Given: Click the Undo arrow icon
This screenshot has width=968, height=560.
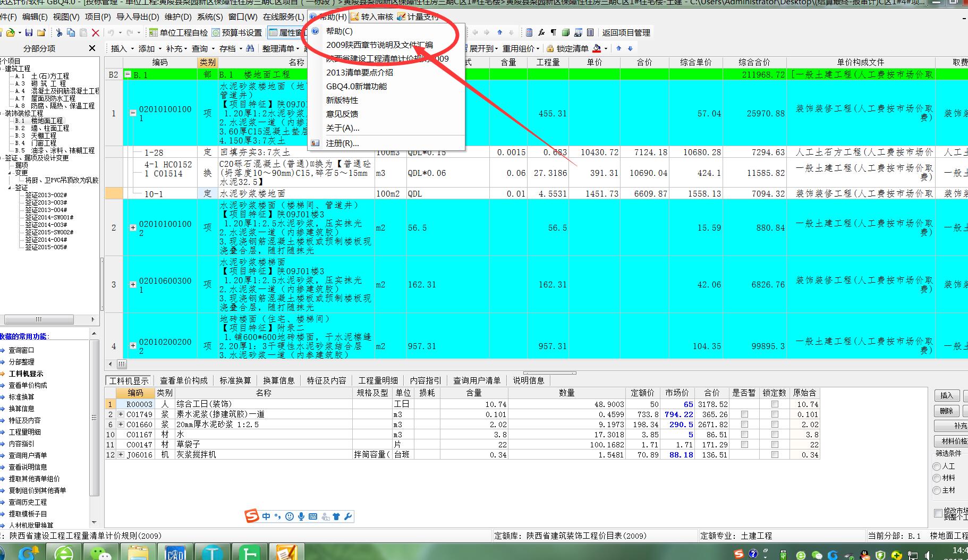Looking at the screenshot, I should point(111,33).
